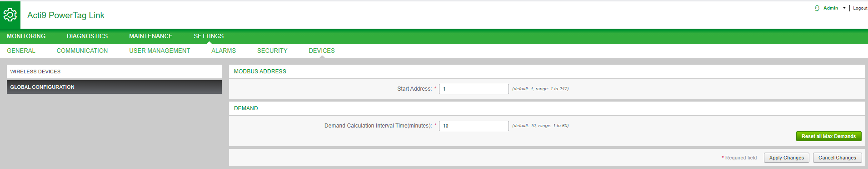Switch to the GENERAL tab
The image size is (868, 169).
point(21,51)
